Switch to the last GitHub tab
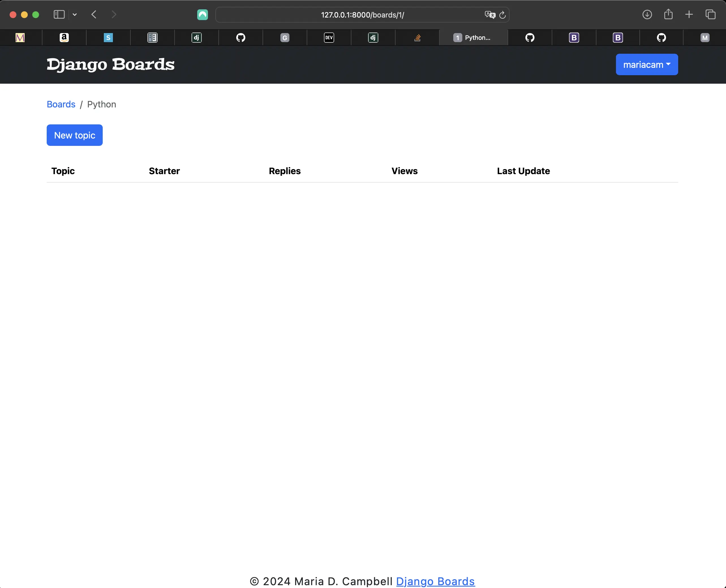726x588 pixels. tap(661, 38)
